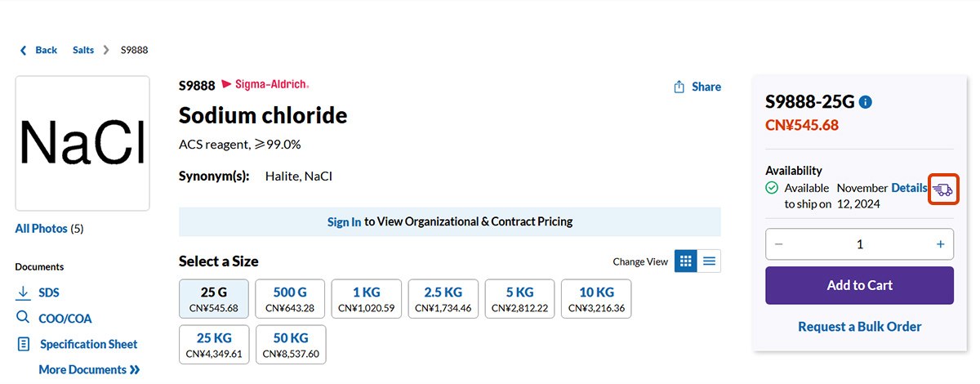Click the NaCl product image thumbnail
980x384 pixels.
tap(82, 143)
